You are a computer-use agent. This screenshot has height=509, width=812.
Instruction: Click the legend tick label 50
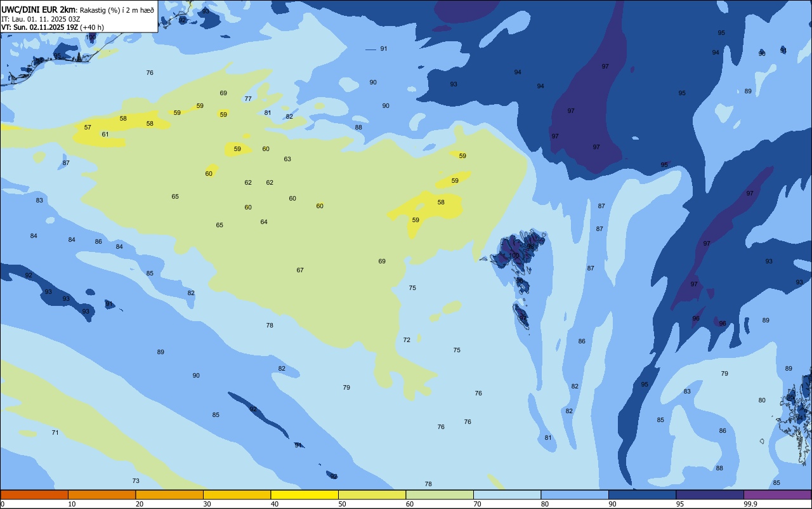pos(342,504)
